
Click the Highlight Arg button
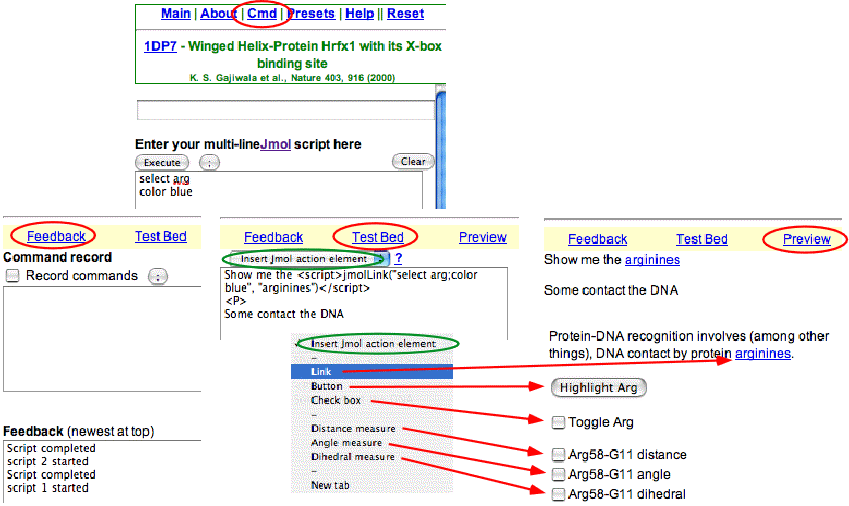[599, 388]
